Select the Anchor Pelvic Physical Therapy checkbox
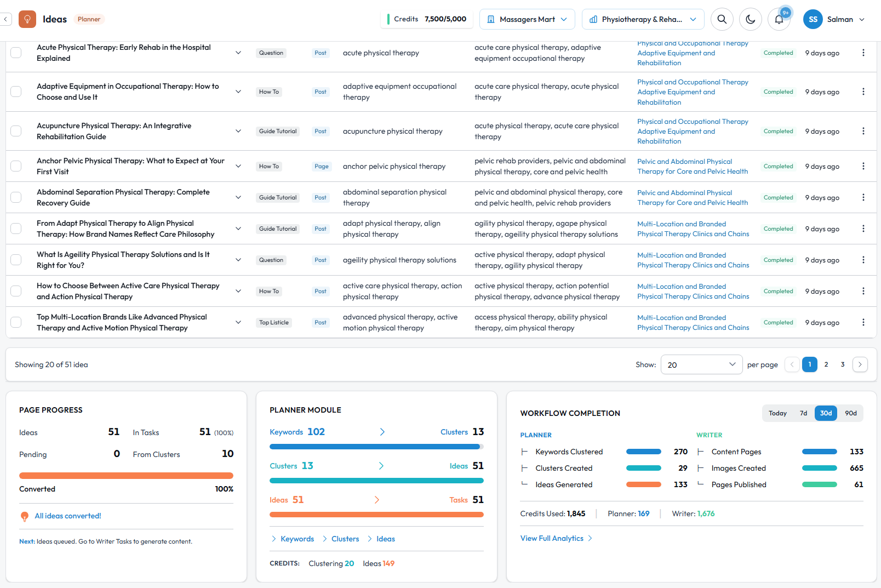The image size is (881, 588). (x=16, y=166)
